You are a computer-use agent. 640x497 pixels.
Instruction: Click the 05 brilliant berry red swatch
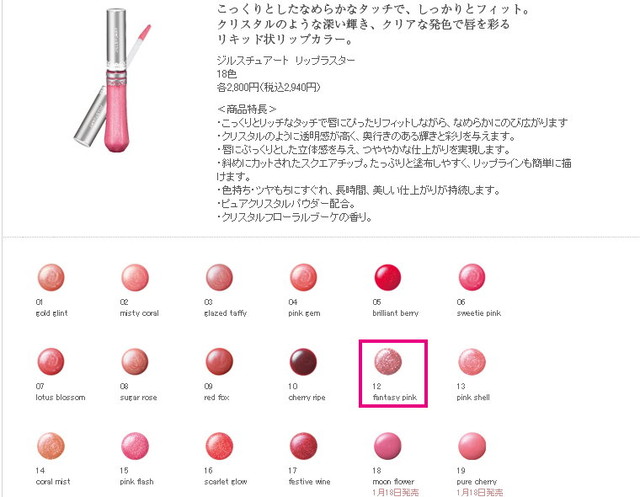pyautogui.click(x=388, y=277)
